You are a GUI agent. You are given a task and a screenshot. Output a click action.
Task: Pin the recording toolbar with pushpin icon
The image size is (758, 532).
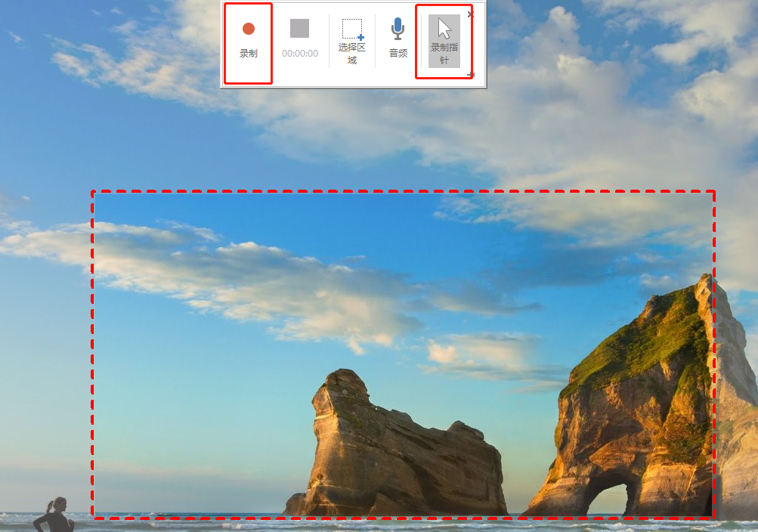pyautogui.click(x=472, y=74)
